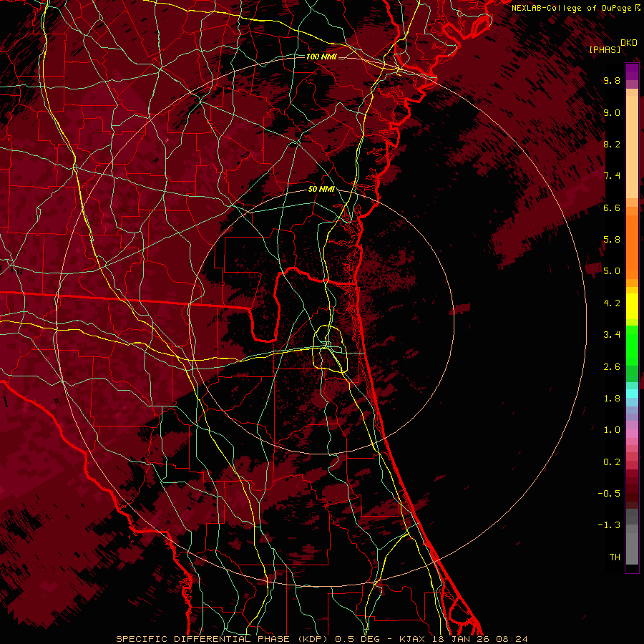Viewport: 644px width, 644px height.
Task: Click the DKD units label above legend
Action: 629,43
